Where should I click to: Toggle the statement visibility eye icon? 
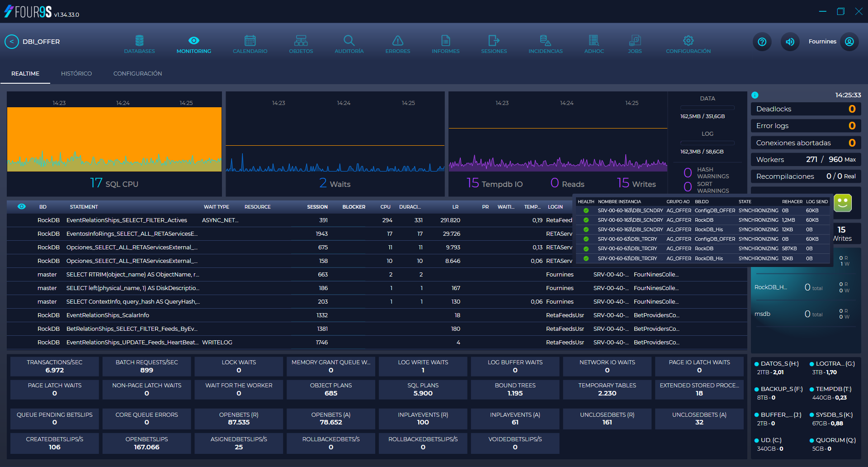[x=21, y=206]
